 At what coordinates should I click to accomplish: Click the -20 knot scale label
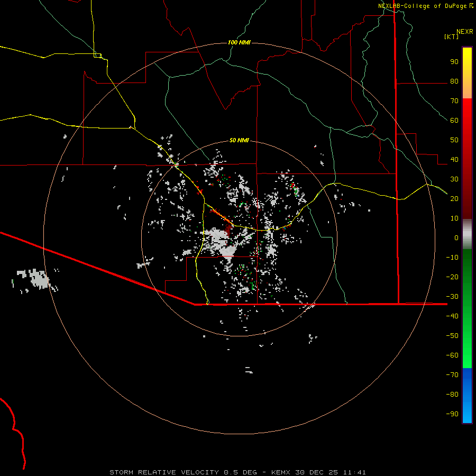pyautogui.click(x=452, y=277)
